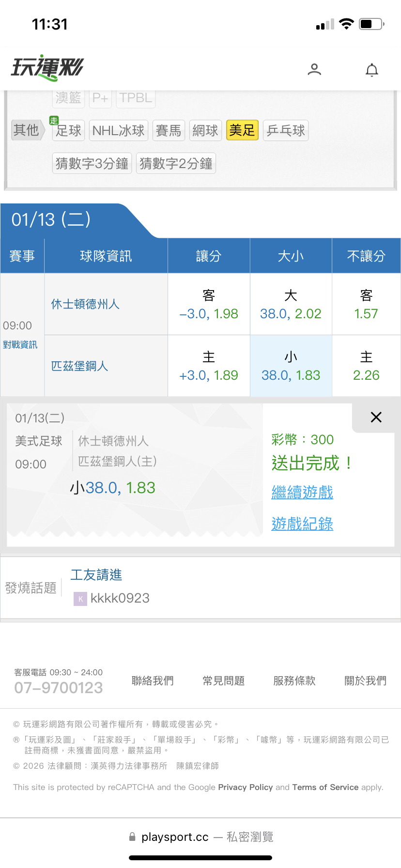
Task: Pick the home moneyline 主 2.26
Action: click(x=366, y=366)
